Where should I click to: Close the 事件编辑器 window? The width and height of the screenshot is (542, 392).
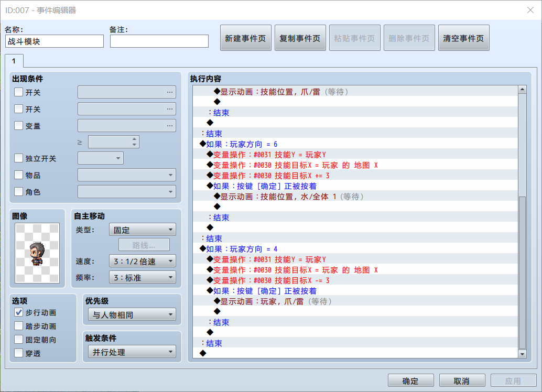(530, 10)
